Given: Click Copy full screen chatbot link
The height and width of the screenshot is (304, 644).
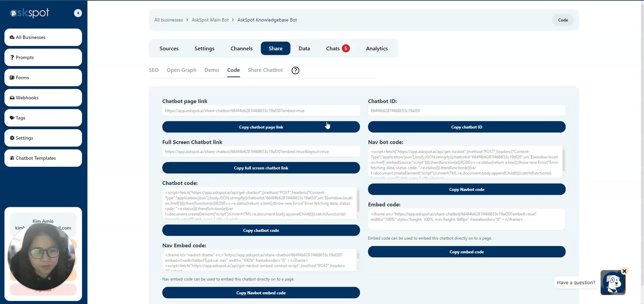Looking at the screenshot, I should tap(261, 168).
